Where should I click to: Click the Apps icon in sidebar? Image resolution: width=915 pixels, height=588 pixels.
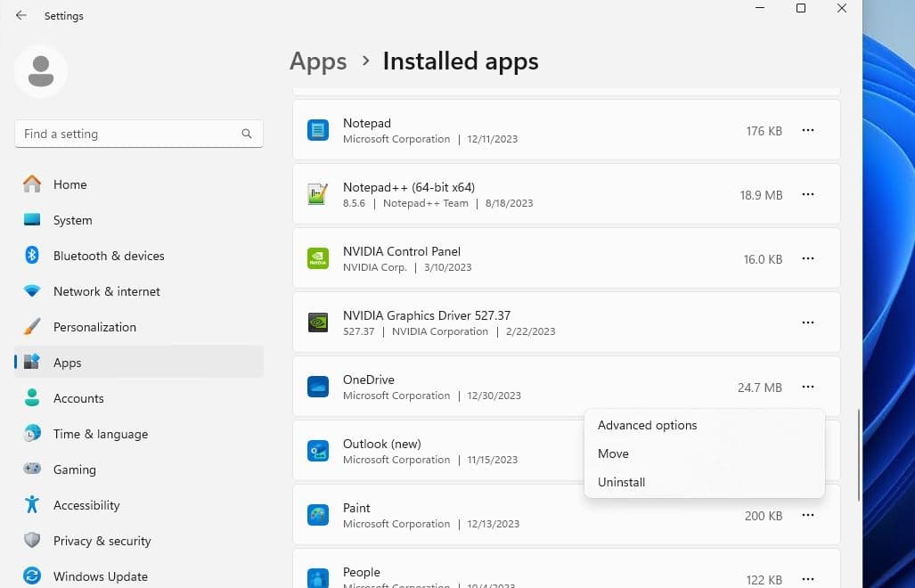point(32,363)
